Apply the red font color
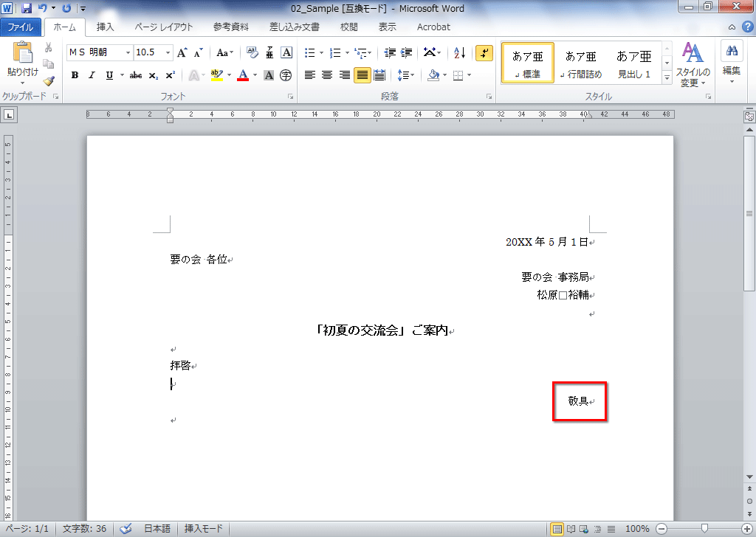 point(243,75)
